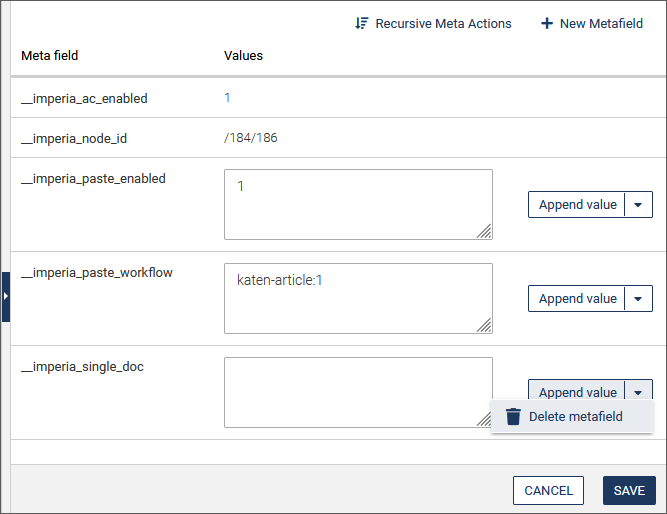This screenshot has width=667, height=514.
Task: Select the __imperia_paste_workflow label
Action: (x=97, y=273)
